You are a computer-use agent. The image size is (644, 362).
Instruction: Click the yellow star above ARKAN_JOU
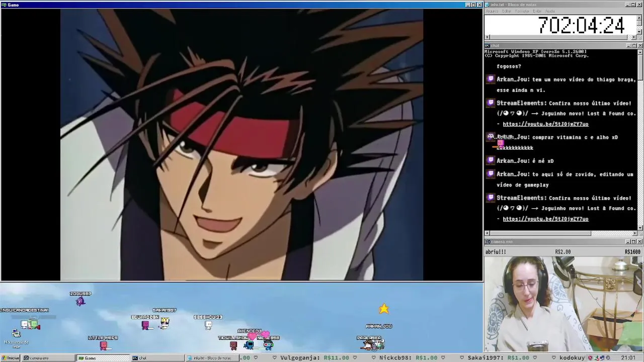384,309
